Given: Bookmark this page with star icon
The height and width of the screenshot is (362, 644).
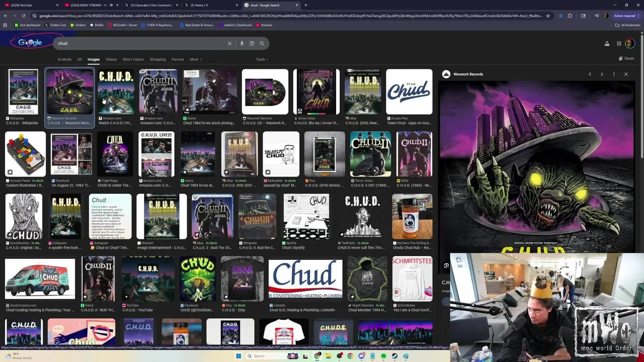Looking at the screenshot, I should click(548, 16).
